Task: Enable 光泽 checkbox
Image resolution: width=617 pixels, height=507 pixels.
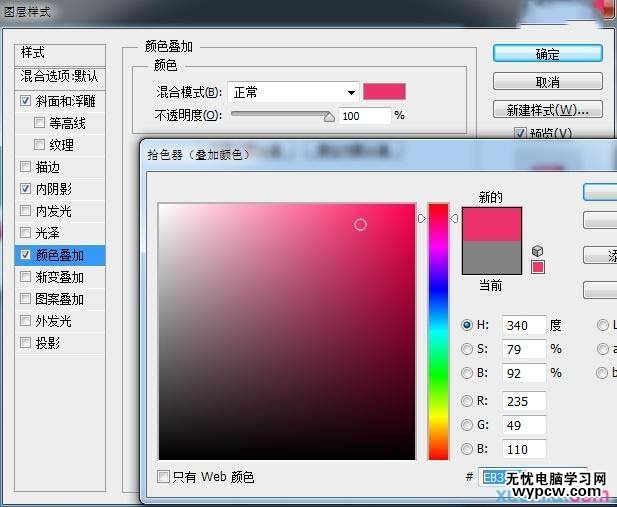Action: [25, 233]
